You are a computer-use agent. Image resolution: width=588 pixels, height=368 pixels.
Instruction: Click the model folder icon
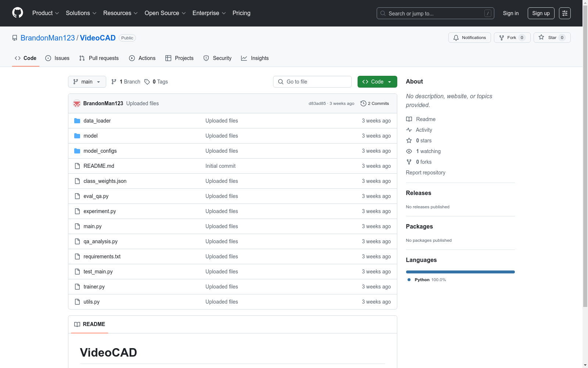(77, 136)
